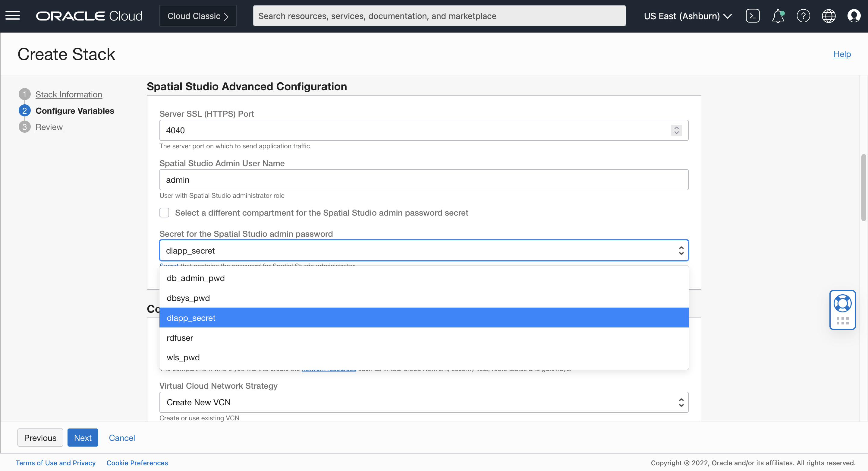
Task: Adjust the HTTPS port stepper arrows
Action: pyautogui.click(x=676, y=130)
